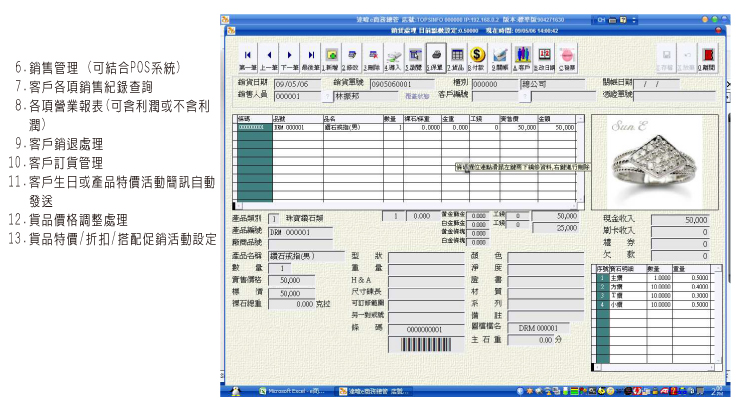This screenshot has height=408, width=738.
Task: Click the 刪除 delete record icon
Action: [373, 55]
